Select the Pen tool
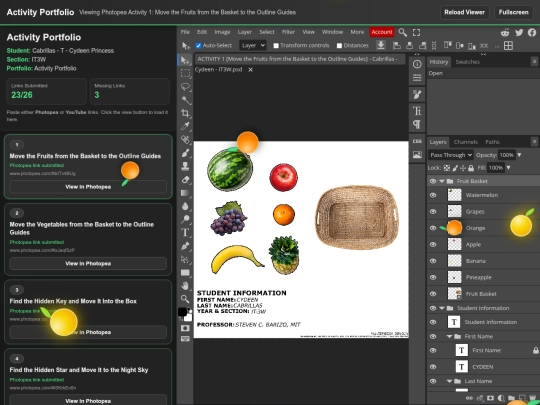540x405 pixels. pos(185,246)
